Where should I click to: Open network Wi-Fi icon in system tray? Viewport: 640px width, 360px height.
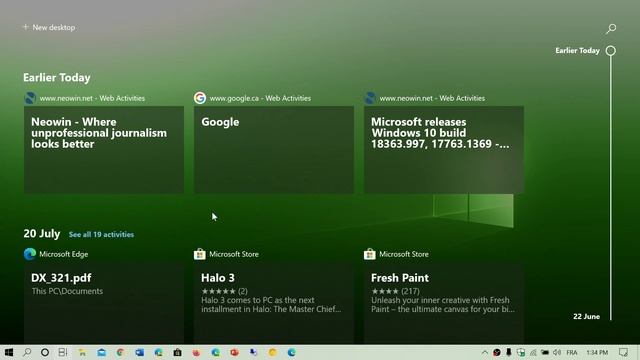coord(533,352)
